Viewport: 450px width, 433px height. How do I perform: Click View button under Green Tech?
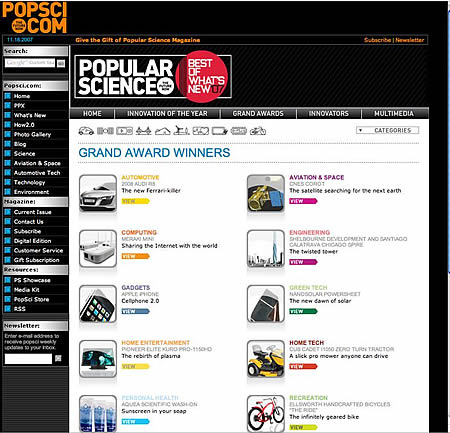click(303, 312)
